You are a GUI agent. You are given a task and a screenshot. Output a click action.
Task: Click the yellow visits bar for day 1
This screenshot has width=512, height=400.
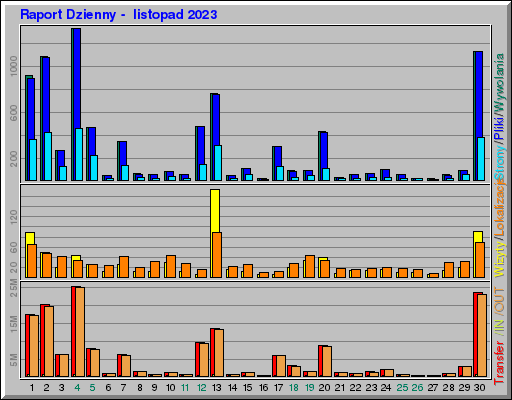[x=30, y=238]
